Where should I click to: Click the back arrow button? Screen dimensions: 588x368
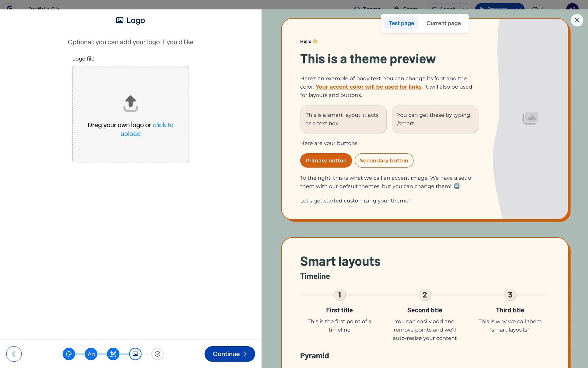coord(14,354)
